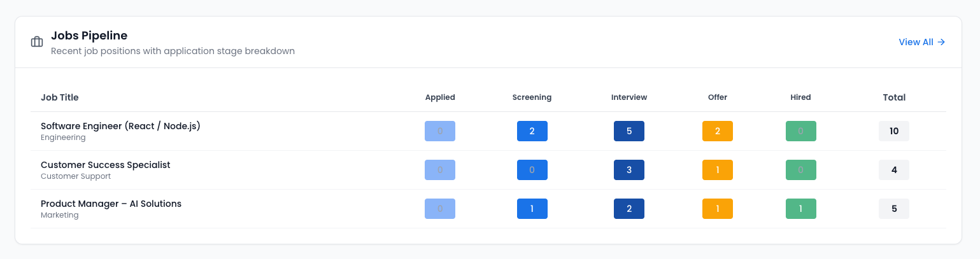Viewport: 980px width, 259px height.
Task: Open Customer Success Specialist job
Action: pos(106,165)
